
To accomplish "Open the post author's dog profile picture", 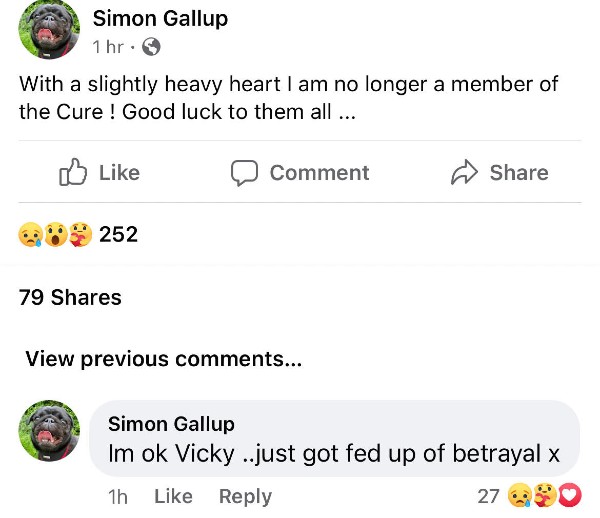I will pyautogui.click(x=48, y=32).
